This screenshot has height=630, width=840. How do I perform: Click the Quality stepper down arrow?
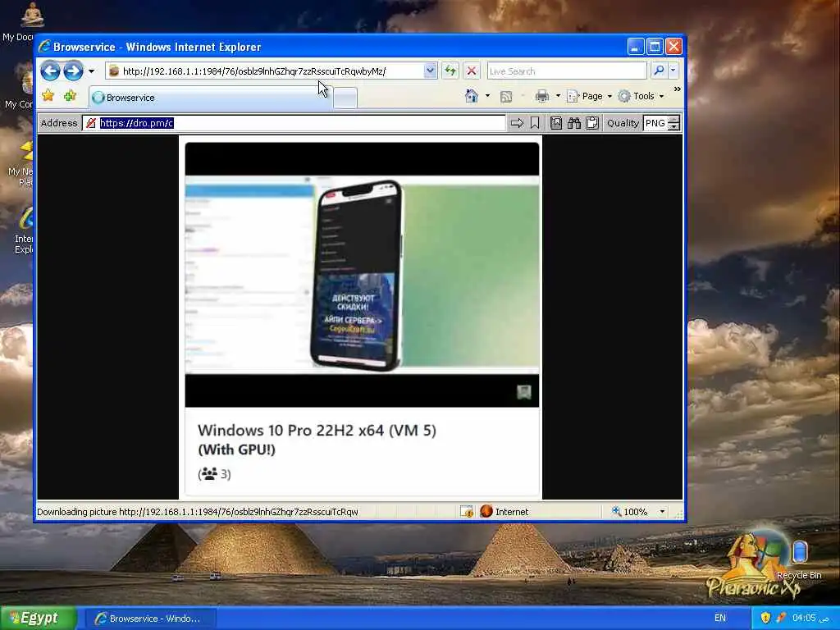[x=674, y=126]
